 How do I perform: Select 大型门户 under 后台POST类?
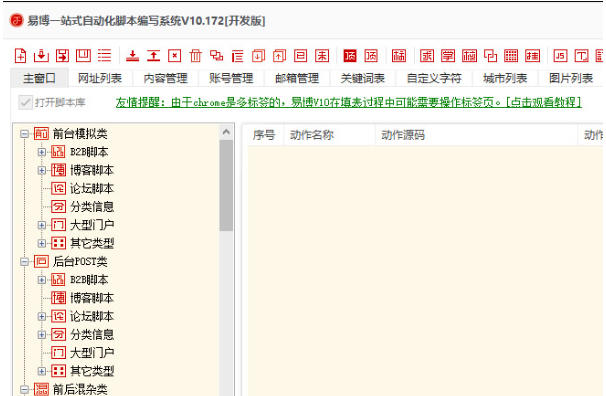pyautogui.click(x=92, y=353)
